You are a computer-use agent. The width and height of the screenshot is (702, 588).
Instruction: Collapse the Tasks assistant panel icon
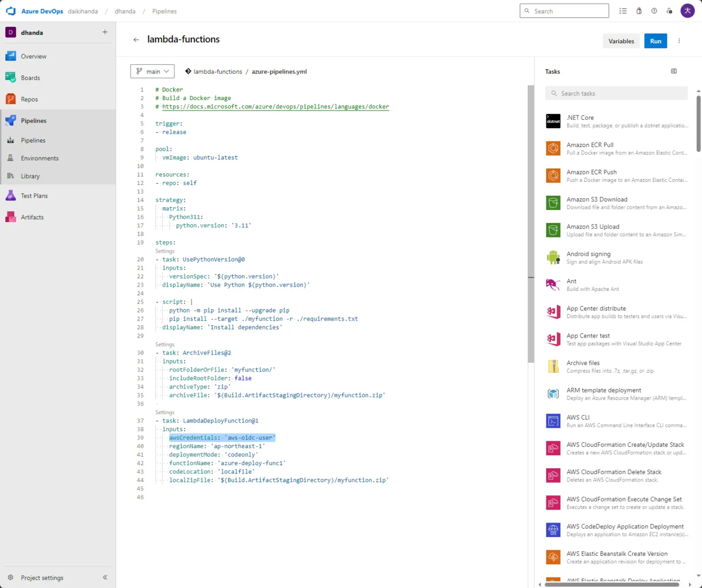pyautogui.click(x=674, y=71)
